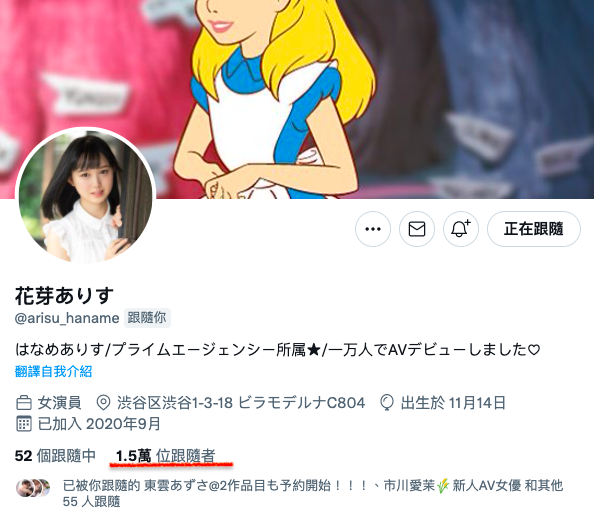Viewport: 594px width, 521px height.
Task: Click the briefcase 女演員 category icon
Action: 24,403
